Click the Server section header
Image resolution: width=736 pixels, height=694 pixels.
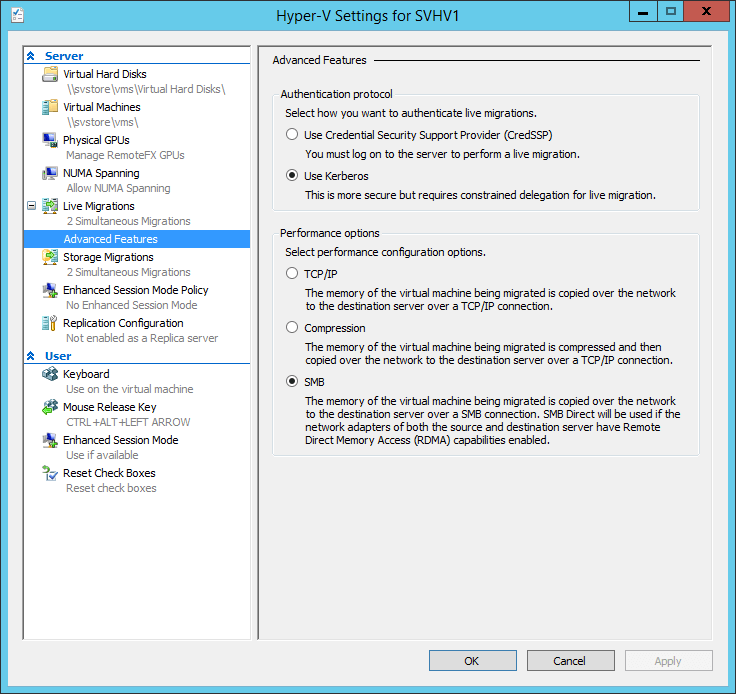[x=64, y=56]
